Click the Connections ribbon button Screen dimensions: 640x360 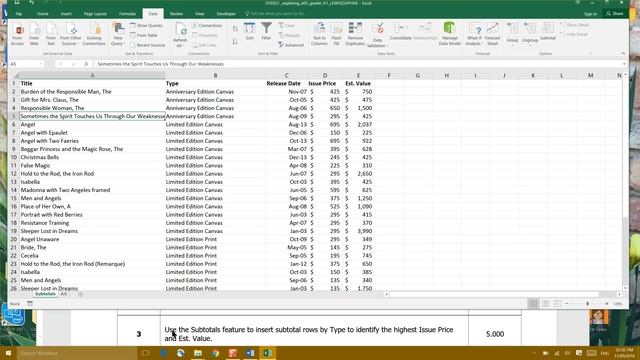(x=207, y=25)
